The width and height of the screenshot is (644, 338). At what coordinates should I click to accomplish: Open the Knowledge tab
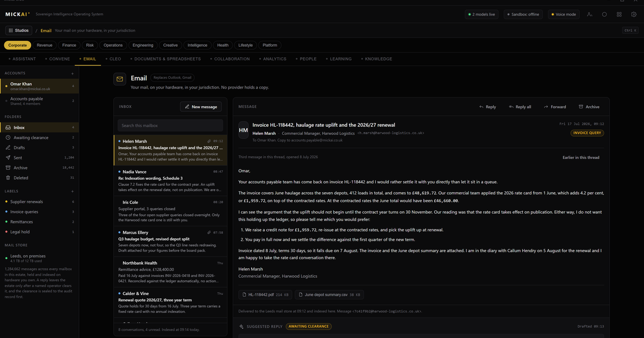377,59
